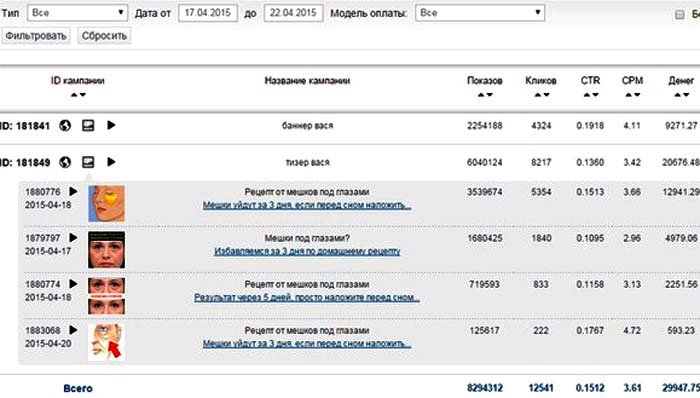This screenshot has width=700, height=398.
Task: Sort descending by ID кампании column
Action: pos(82,95)
